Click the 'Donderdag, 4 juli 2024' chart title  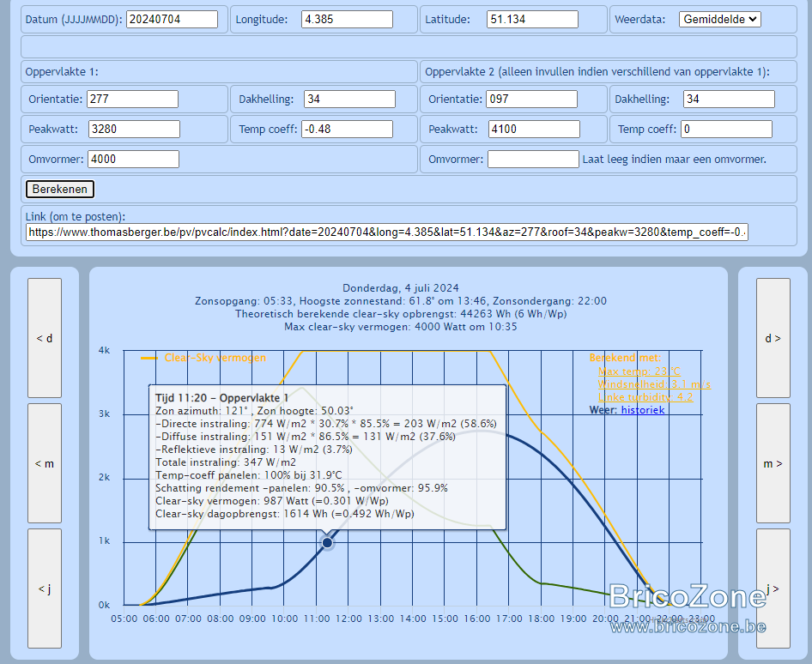(x=401, y=287)
